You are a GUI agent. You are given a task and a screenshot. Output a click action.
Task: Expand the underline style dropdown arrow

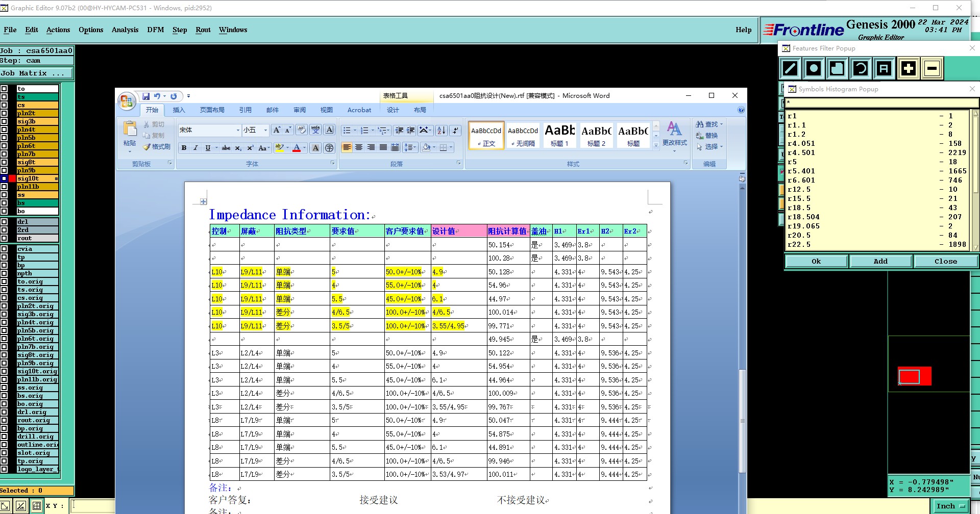coord(216,148)
